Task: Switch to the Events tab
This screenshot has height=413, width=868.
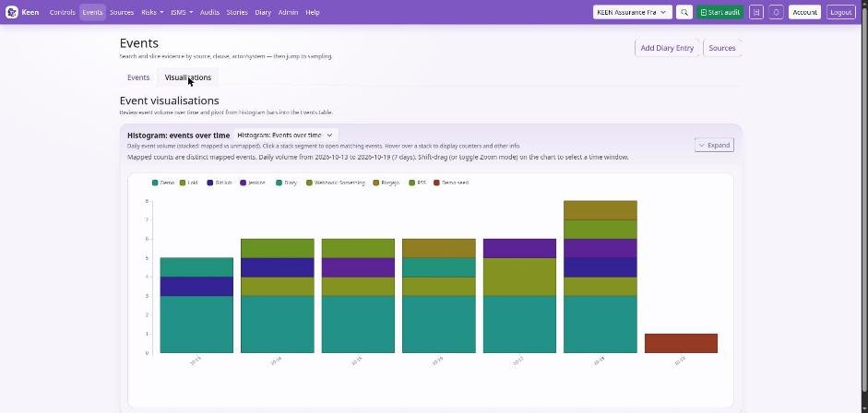Action: pyautogui.click(x=138, y=77)
